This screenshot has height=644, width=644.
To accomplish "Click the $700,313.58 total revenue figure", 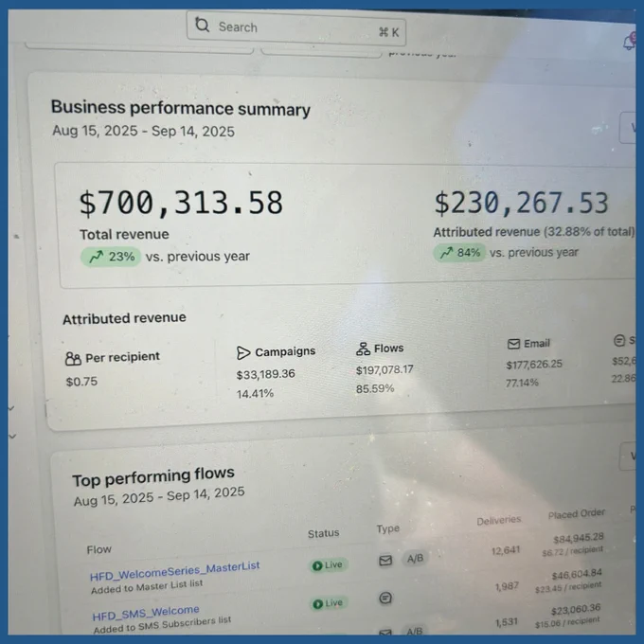I will 181,203.
